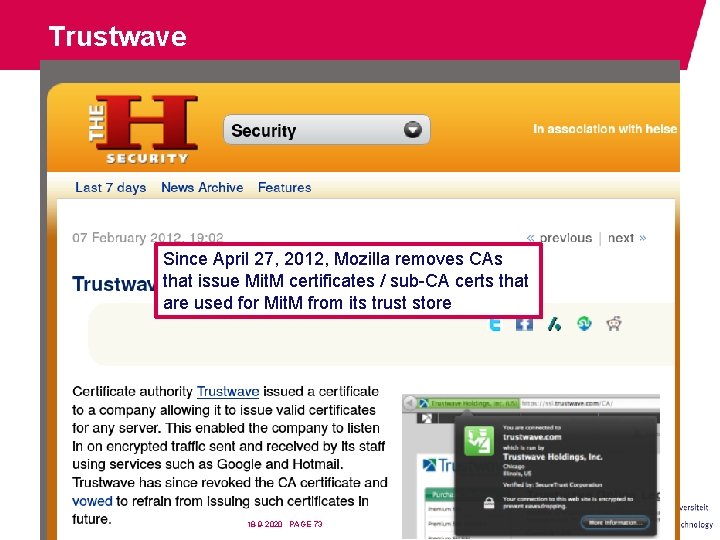720x540 pixels.
Task: Click The H Security logo
Action: tap(143, 129)
